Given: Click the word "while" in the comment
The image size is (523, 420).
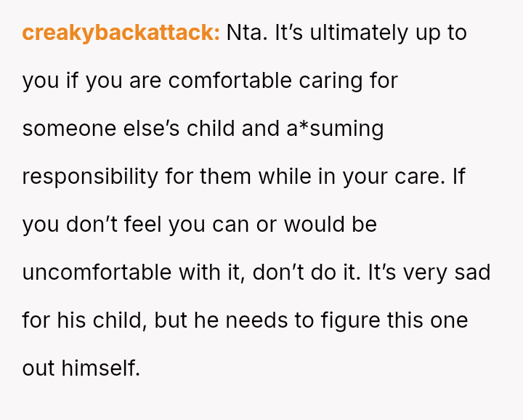Looking at the screenshot, I should [285, 176].
